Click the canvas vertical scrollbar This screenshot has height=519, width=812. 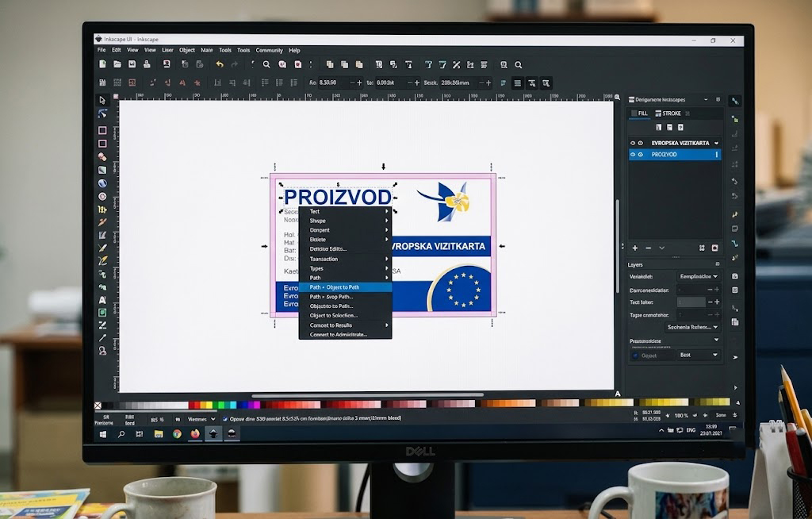617,246
